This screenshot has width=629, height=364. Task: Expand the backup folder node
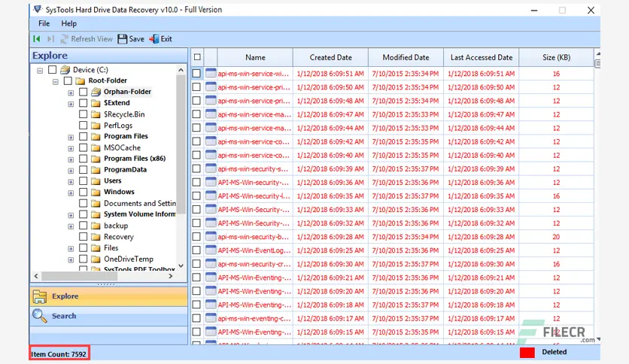click(x=71, y=226)
